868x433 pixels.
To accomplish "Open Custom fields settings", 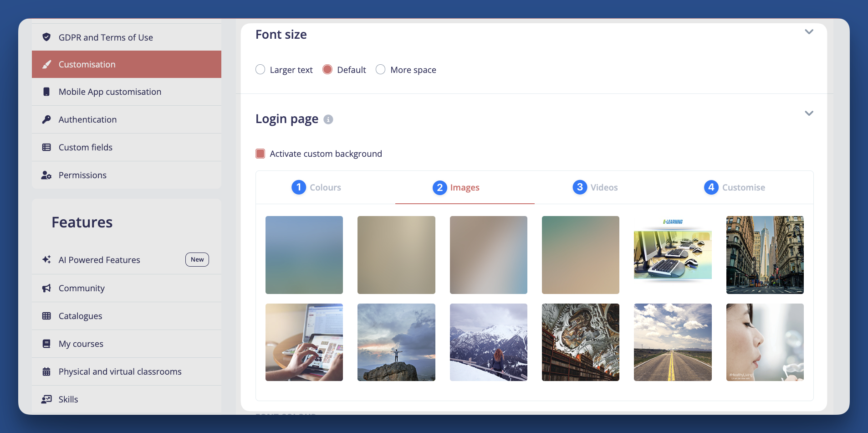I will coord(127,147).
